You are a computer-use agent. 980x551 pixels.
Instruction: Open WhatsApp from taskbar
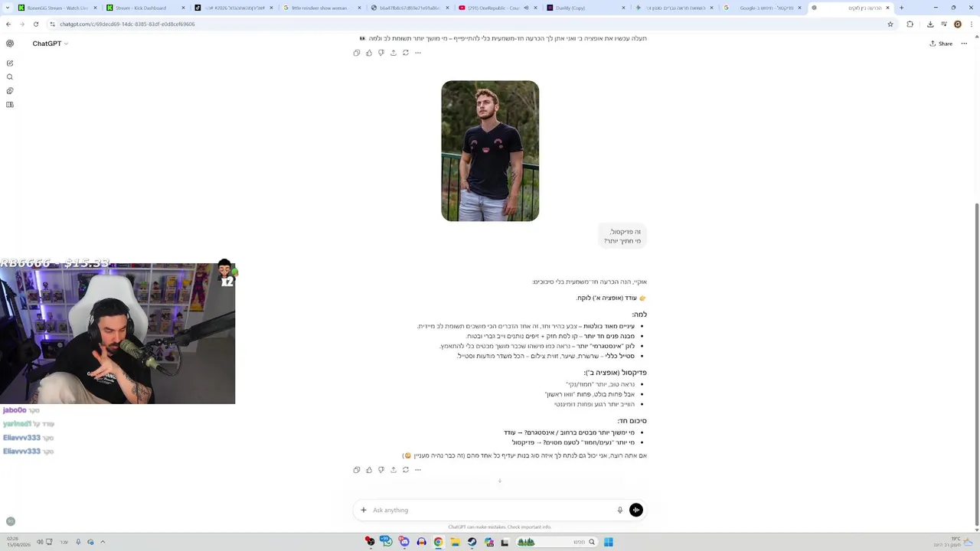pyautogui.click(x=387, y=542)
